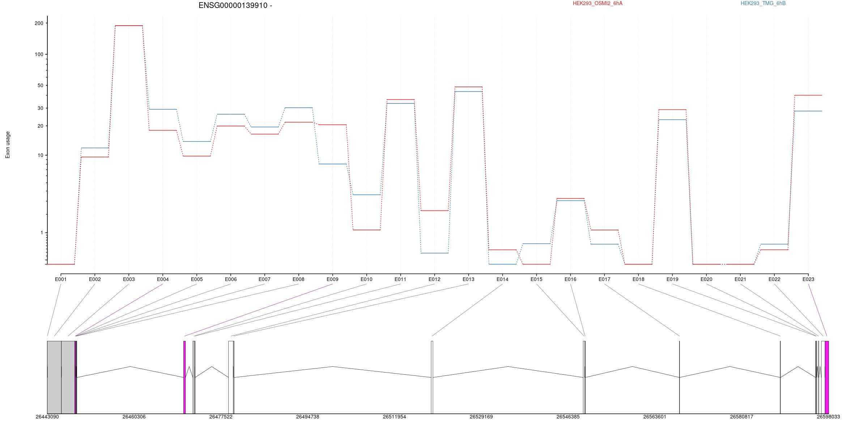
Task: Click exon label E008
Action: point(298,279)
